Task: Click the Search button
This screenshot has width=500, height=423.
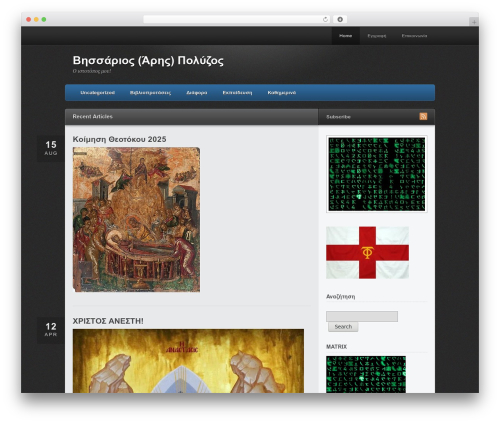Action: tap(343, 327)
